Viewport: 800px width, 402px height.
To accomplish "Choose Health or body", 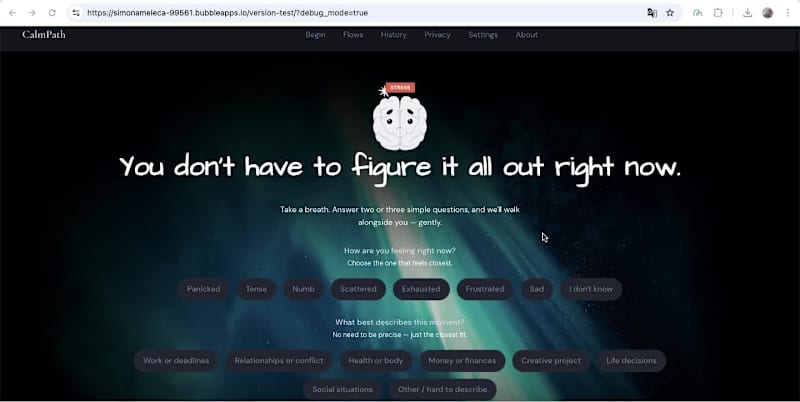I will [376, 361].
